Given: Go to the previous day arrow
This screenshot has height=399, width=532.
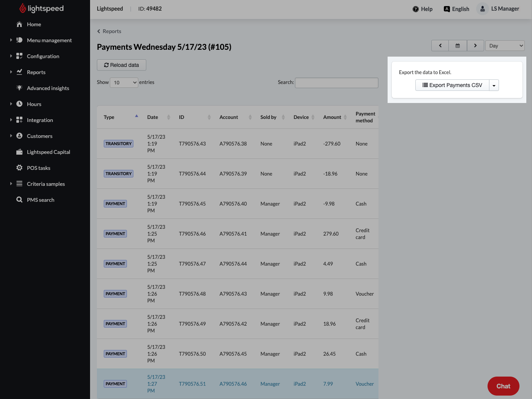Looking at the screenshot, I should 440,46.
